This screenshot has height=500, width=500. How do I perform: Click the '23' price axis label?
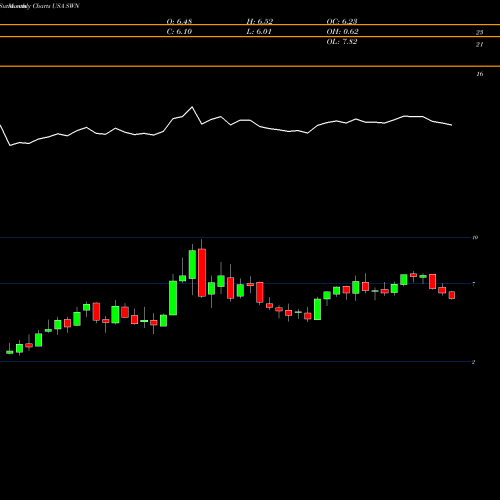(x=479, y=32)
